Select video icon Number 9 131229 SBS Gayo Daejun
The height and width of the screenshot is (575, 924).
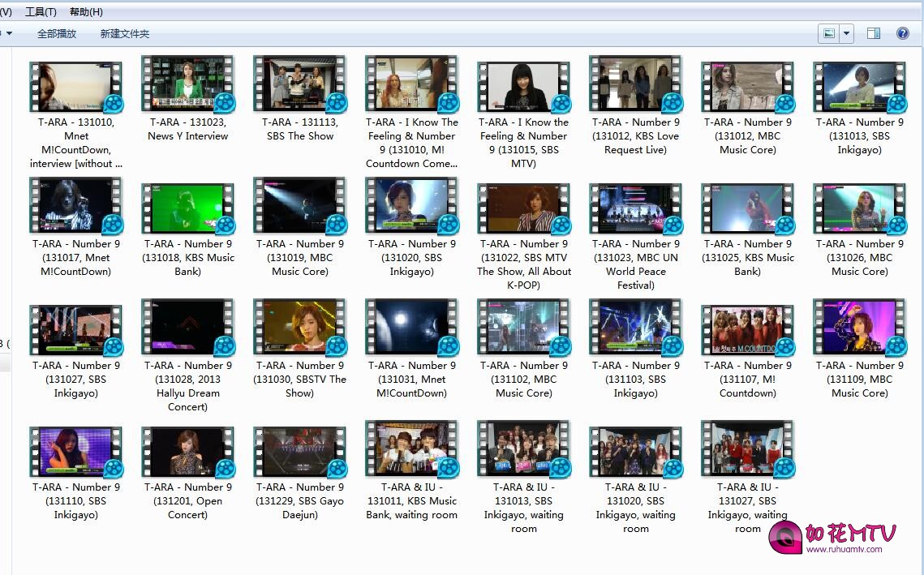pyautogui.click(x=300, y=452)
